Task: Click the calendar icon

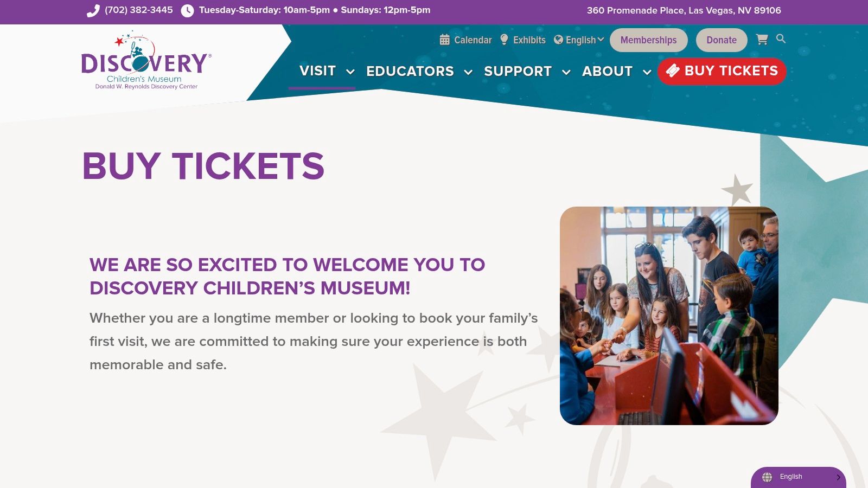Action: pos(445,40)
